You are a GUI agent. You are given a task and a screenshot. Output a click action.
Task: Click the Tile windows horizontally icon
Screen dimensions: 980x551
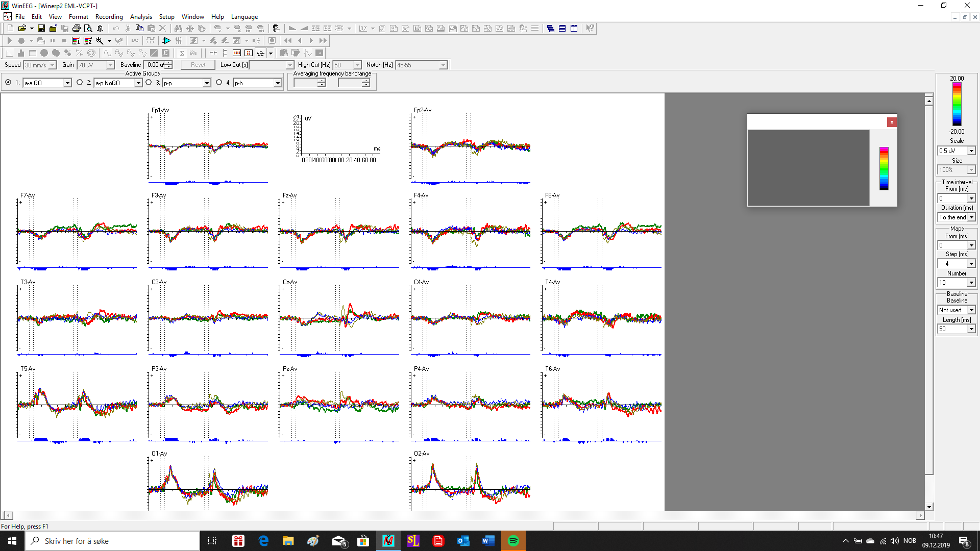tap(562, 29)
